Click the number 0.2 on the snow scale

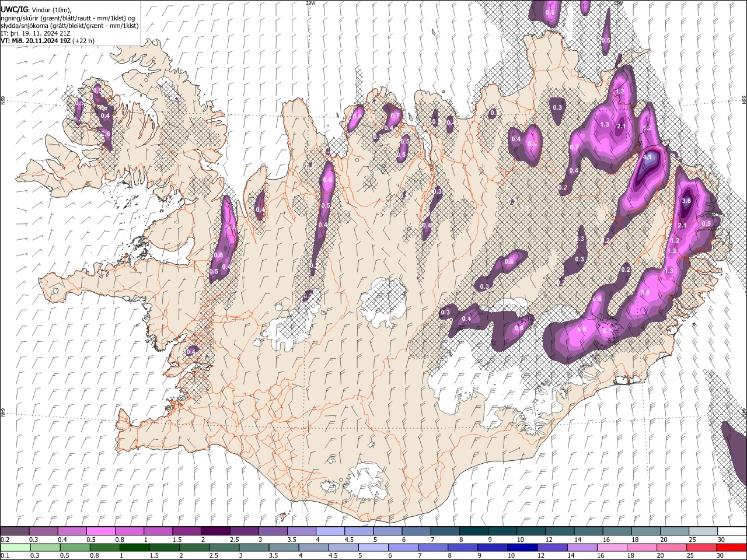(x=5, y=540)
